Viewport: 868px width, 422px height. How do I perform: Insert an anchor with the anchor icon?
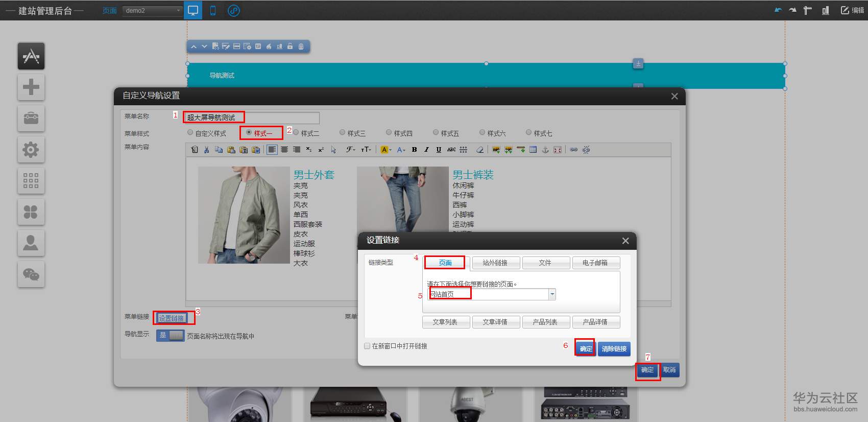[545, 150]
